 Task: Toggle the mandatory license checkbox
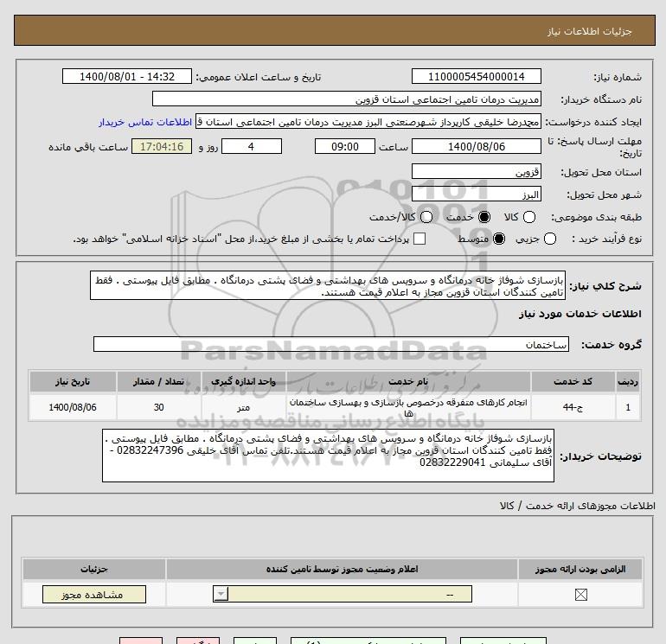pos(580,595)
